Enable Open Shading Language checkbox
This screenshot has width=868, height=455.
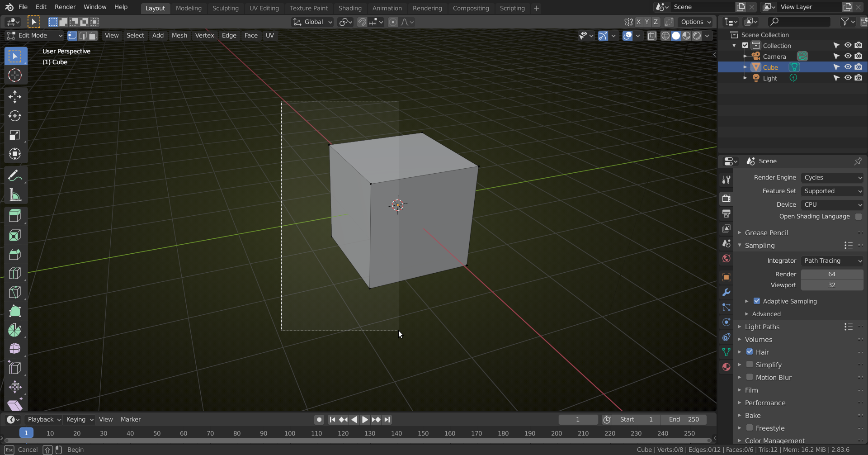coord(859,217)
